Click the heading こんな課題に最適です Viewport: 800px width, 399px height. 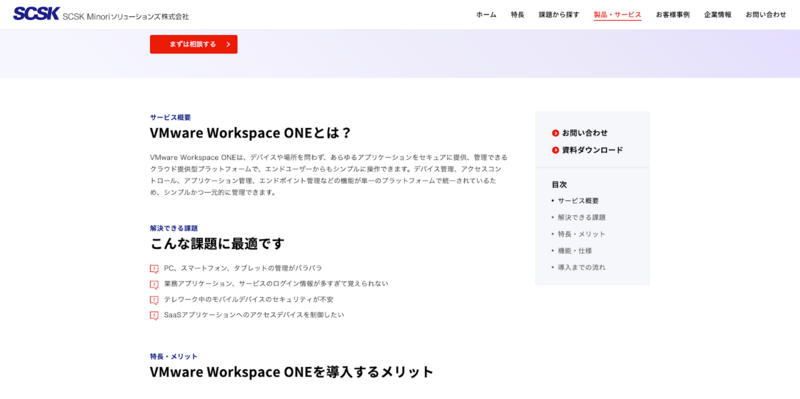click(217, 244)
